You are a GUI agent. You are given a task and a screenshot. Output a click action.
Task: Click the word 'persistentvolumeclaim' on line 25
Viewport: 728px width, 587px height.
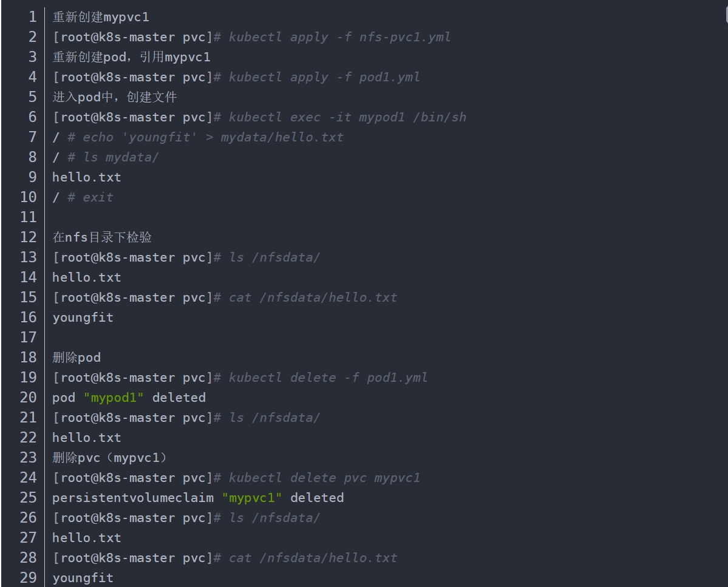pos(133,498)
